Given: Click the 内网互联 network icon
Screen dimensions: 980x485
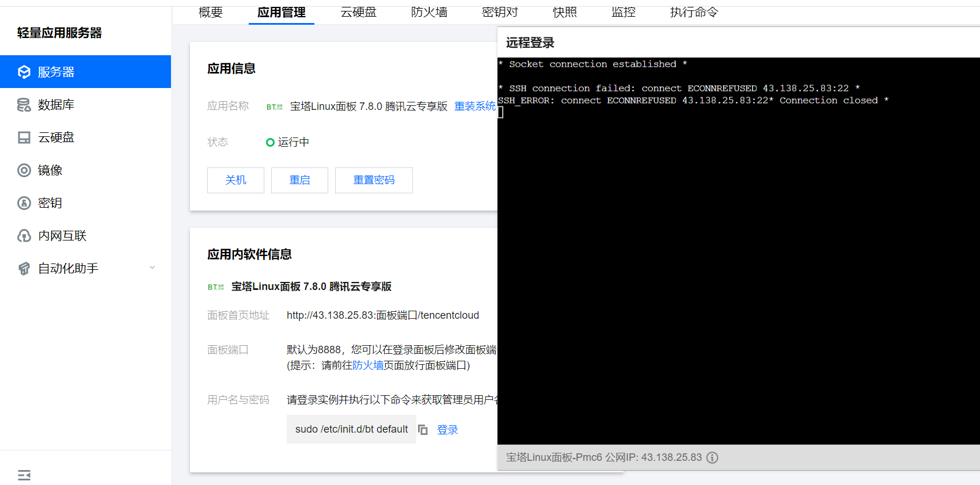Looking at the screenshot, I should (x=24, y=236).
